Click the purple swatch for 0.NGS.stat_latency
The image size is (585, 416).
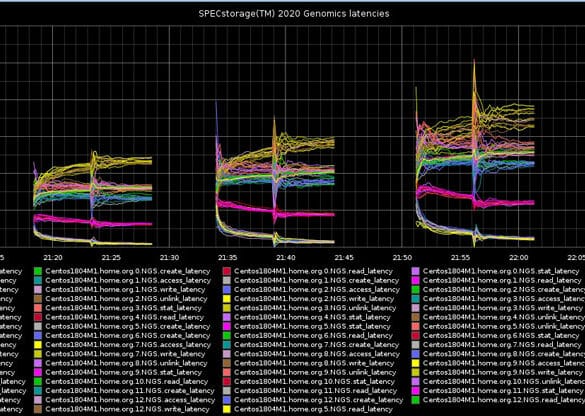(x=416, y=271)
